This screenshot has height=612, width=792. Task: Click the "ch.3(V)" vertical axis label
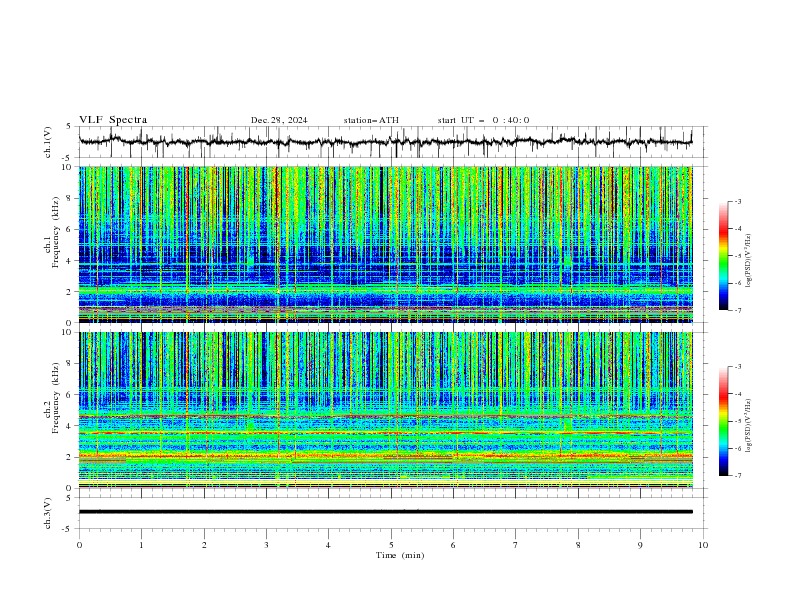click(x=48, y=513)
